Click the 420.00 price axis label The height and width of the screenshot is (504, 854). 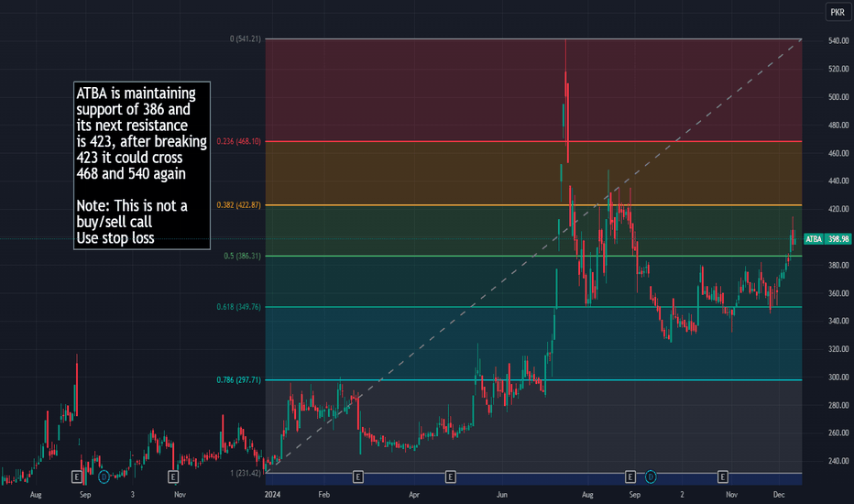(x=838, y=209)
